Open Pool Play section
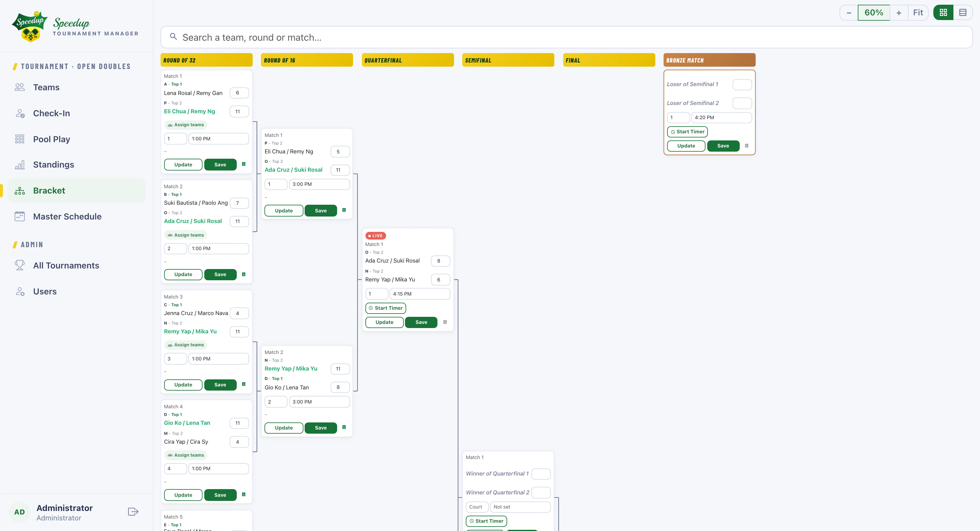Image resolution: width=980 pixels, height=531 pixels. pos(76,139)
